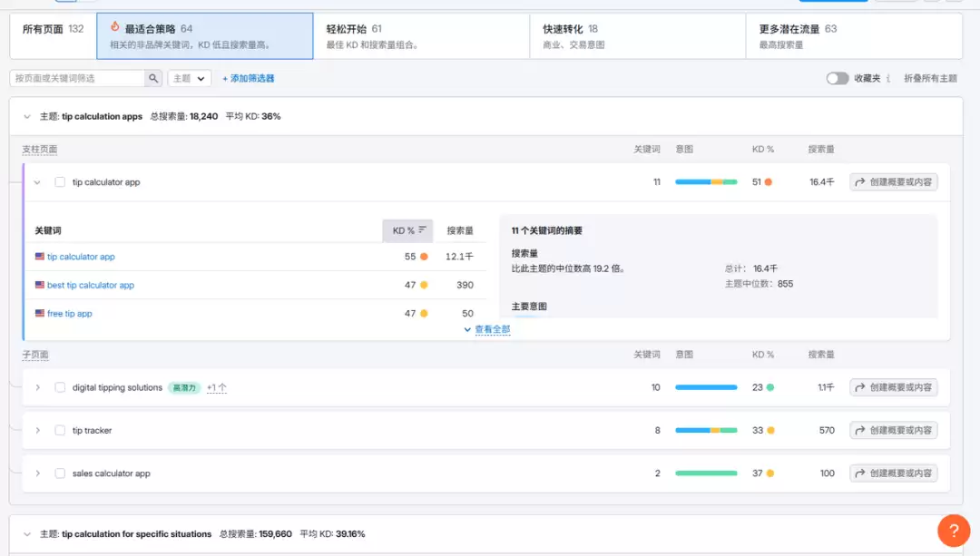980x556 pixels.
Task: Collapse the tip calculation apps topic
Action: [x=27, y=117]
